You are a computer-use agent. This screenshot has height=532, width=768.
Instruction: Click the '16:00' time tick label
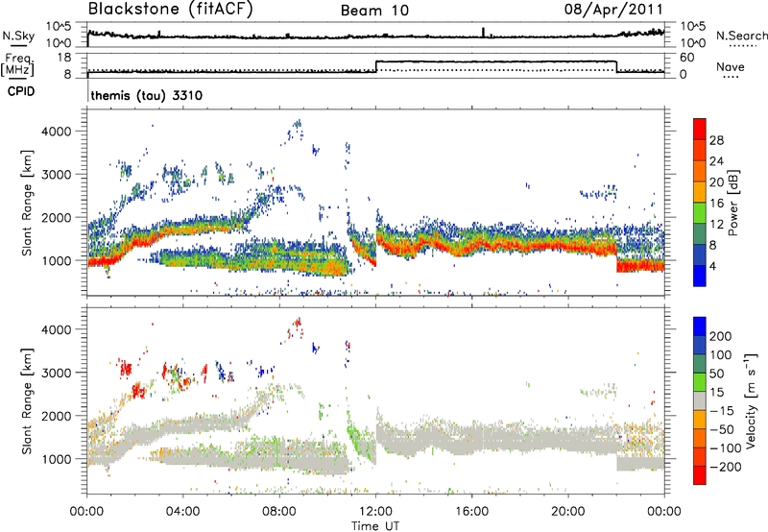pyautogui.click(x=472, y=512)
